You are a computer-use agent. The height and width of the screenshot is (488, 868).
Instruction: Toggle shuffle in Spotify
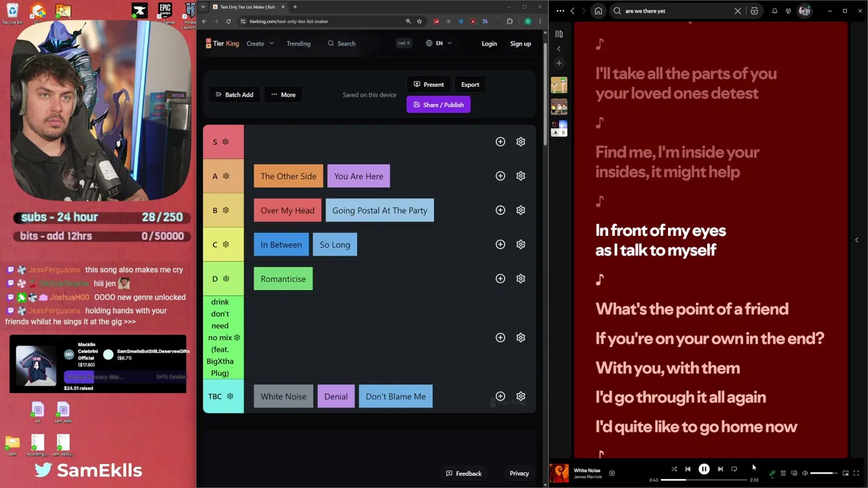(674, 469)
